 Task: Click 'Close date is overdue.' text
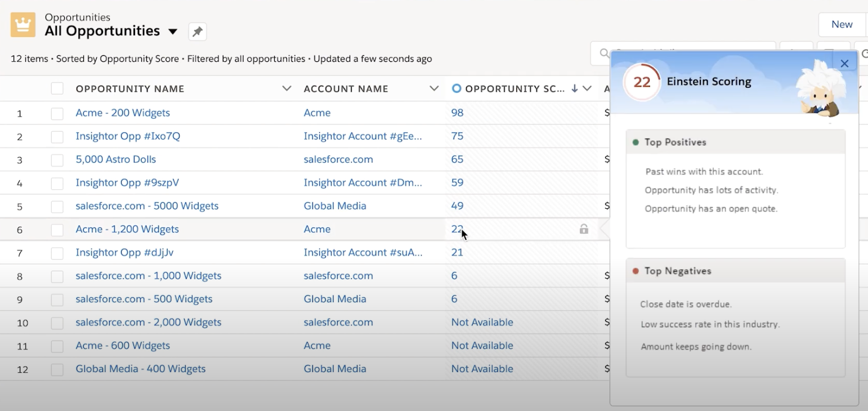pos(686,304)
